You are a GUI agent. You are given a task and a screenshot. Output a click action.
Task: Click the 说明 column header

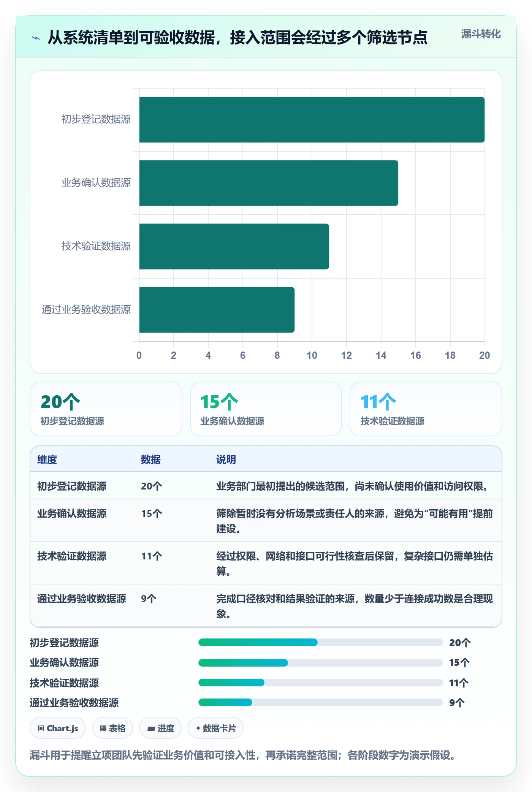[x=226, y=459]
